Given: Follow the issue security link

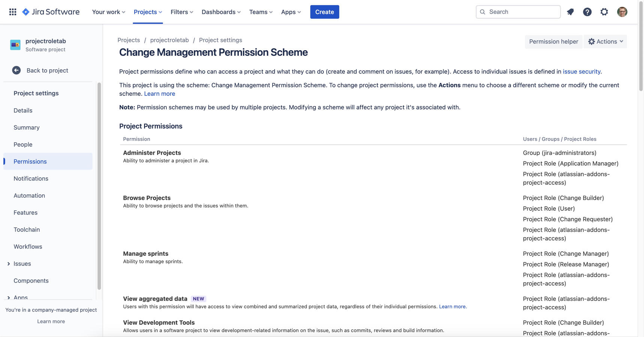Looking at the screenshot, I should (x=581, y=72).
